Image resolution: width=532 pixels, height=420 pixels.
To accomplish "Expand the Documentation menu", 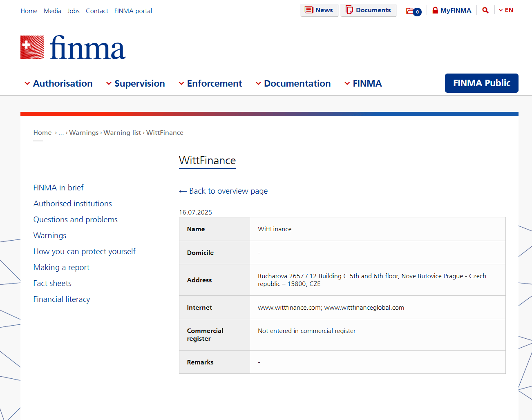I will (293, 83).
